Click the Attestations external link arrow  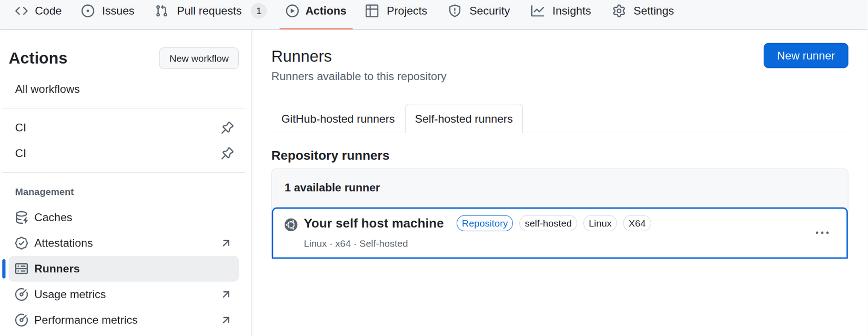click(226, 243)
